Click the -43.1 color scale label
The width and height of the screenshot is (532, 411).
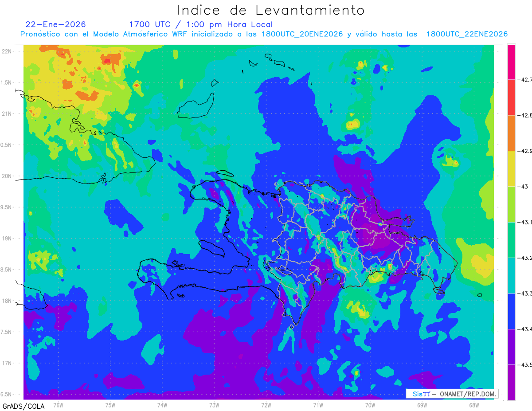coord(524,222)
